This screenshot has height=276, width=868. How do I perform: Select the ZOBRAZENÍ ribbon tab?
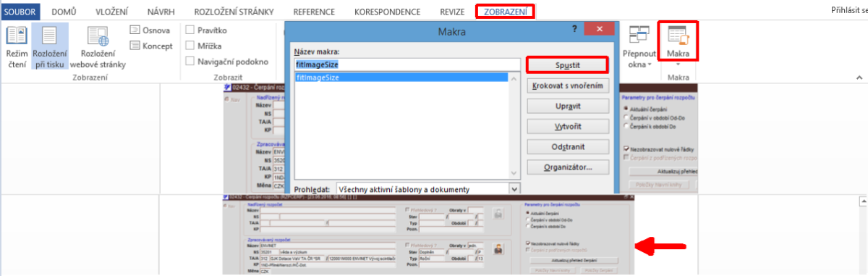pos(505,12)
